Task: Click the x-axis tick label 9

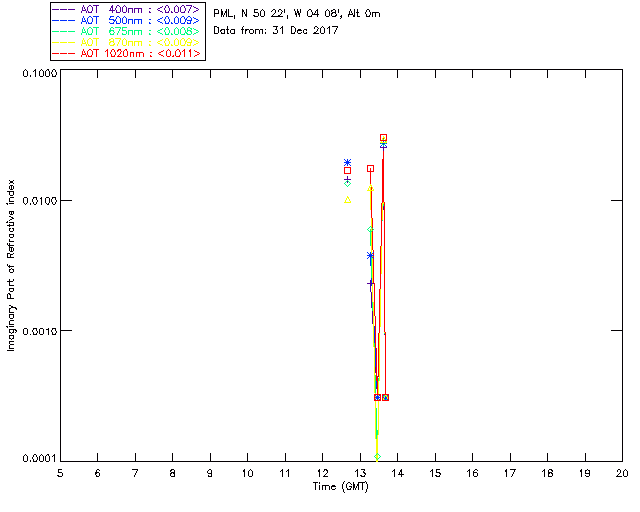Action: click(210, 474)
